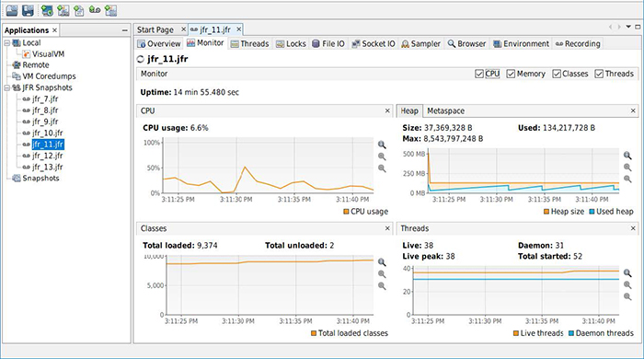
Task: Click the refresh spinner icon next to jfr_11.jfr title
Action: [141, 59]
